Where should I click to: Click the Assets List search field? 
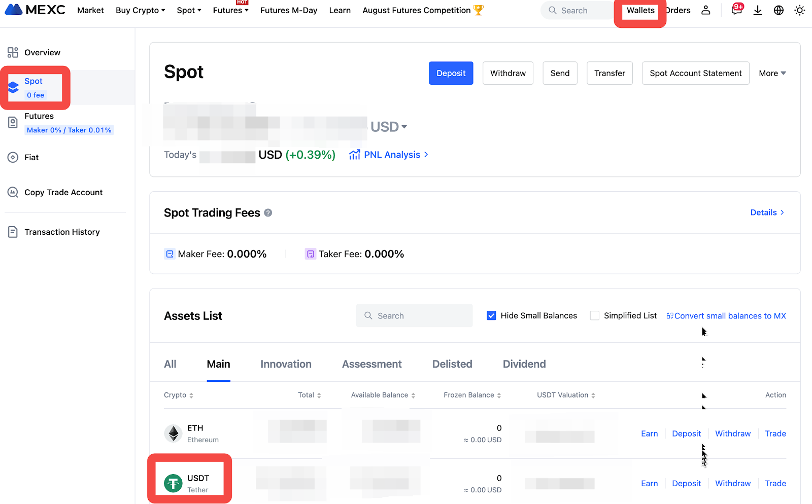tap(414, 315)
